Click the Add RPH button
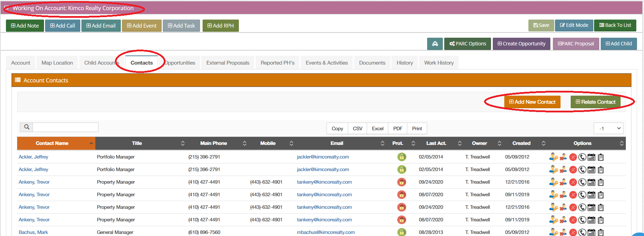 tap(221, 25)
